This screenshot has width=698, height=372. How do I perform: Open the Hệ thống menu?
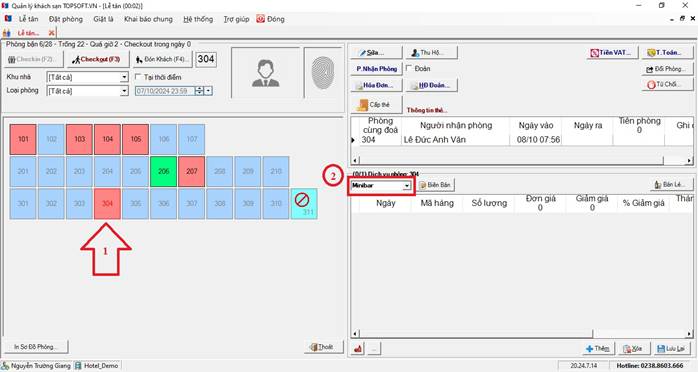(198, 19)
